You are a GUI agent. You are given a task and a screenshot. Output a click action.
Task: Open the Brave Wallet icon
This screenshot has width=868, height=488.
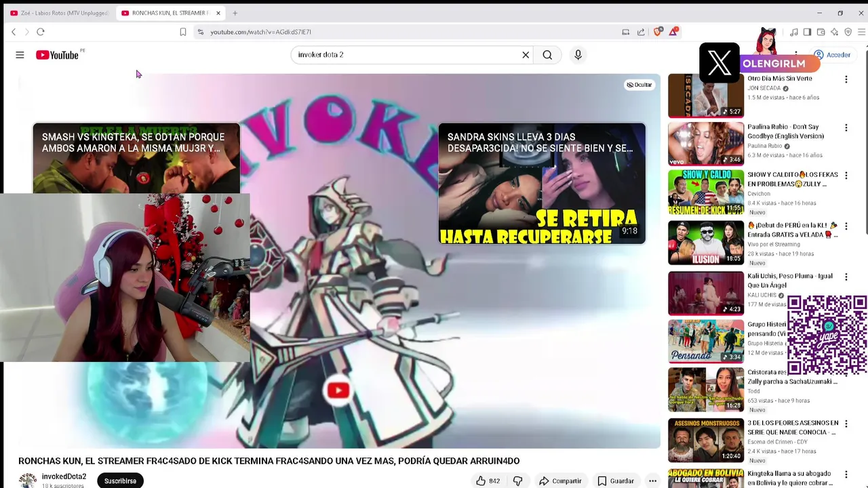821,32
